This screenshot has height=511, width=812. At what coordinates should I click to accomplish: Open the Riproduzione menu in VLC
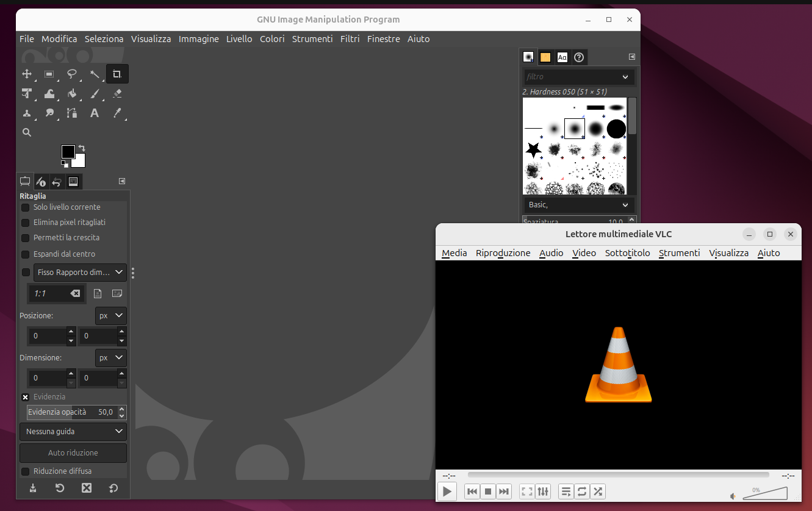[x=503, y=253]
